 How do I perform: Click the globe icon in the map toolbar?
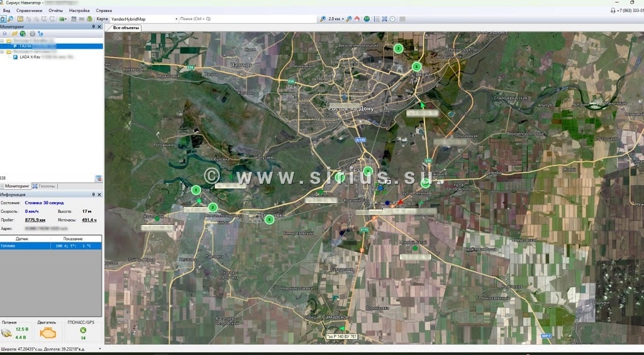coord(367,19)
